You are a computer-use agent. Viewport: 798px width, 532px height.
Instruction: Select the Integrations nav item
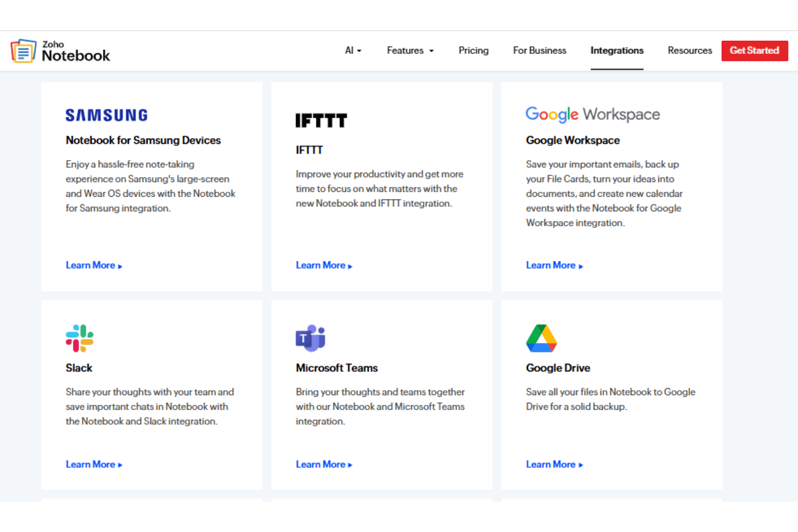[x=617, y=50]
